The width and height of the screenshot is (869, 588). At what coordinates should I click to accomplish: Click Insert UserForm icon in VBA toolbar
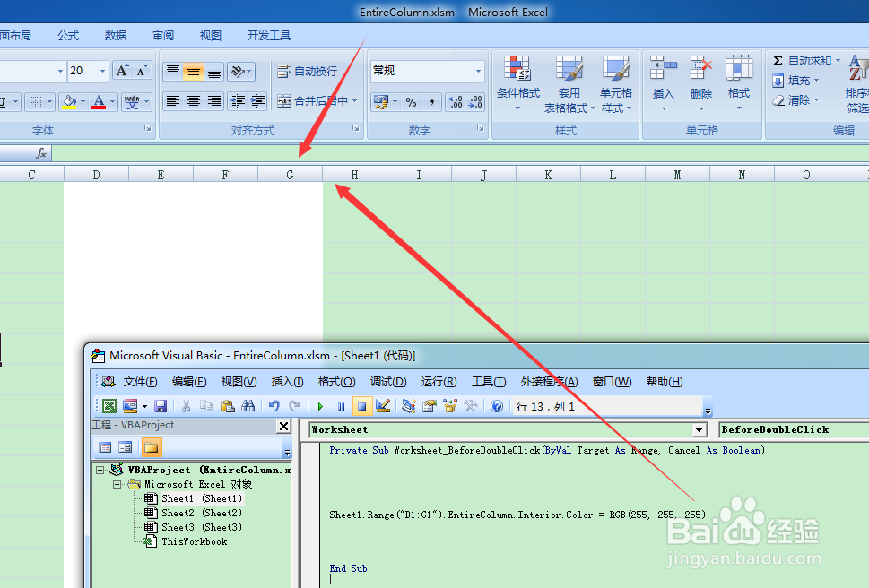(130, 406)
